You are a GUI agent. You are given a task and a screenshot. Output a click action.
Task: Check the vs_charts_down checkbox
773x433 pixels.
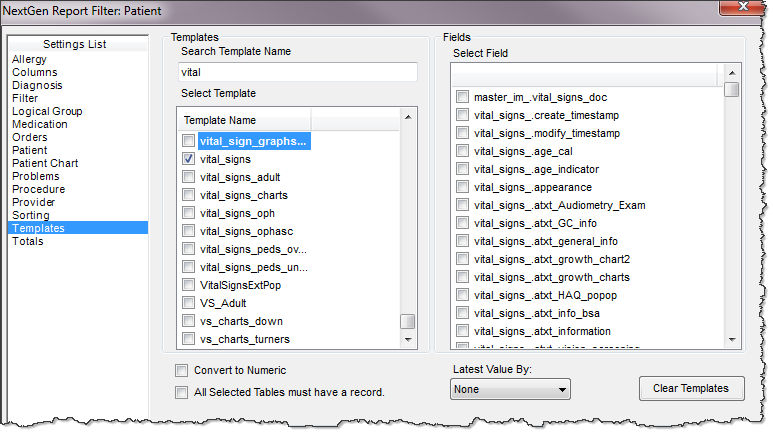coord(188,321)
